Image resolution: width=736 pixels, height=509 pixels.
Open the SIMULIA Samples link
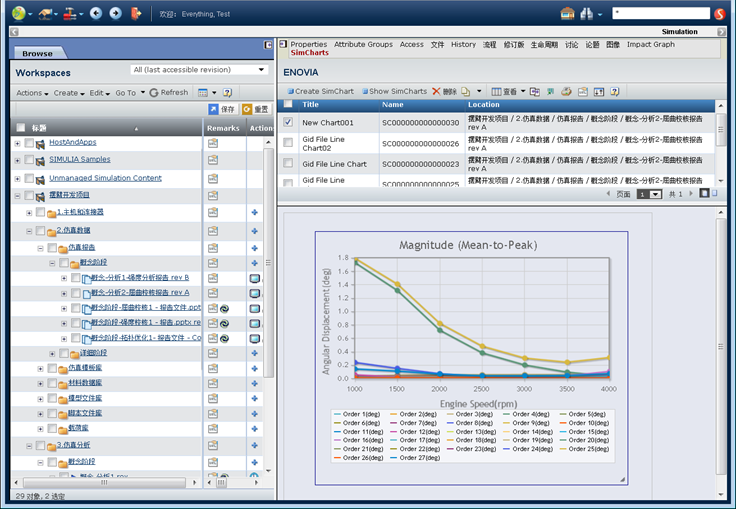(x=80, y=159)
